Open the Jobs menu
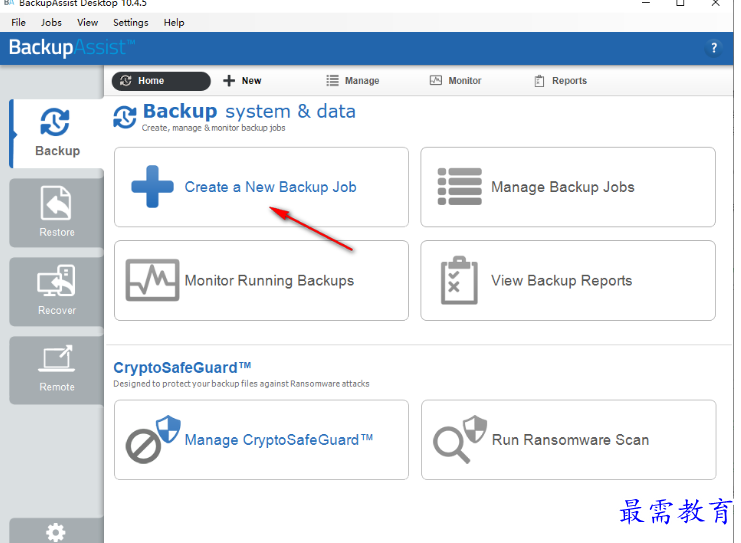Image resolution: width=741 pixels, height=543 pixels. tap(51, 23)
